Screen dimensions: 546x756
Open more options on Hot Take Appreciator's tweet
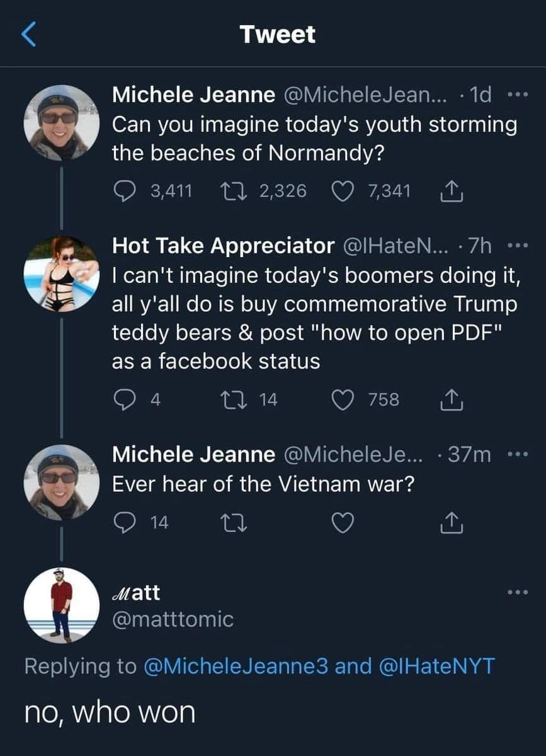tap(516, 244)
